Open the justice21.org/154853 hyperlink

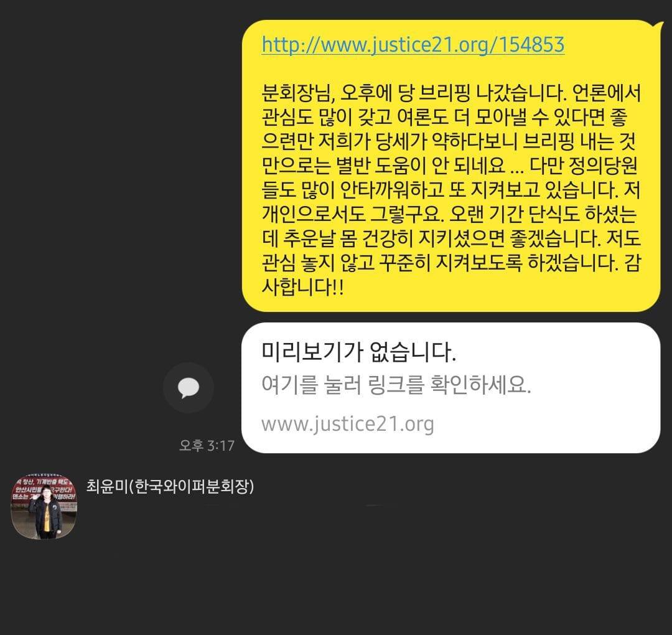(x=413, y=45)
